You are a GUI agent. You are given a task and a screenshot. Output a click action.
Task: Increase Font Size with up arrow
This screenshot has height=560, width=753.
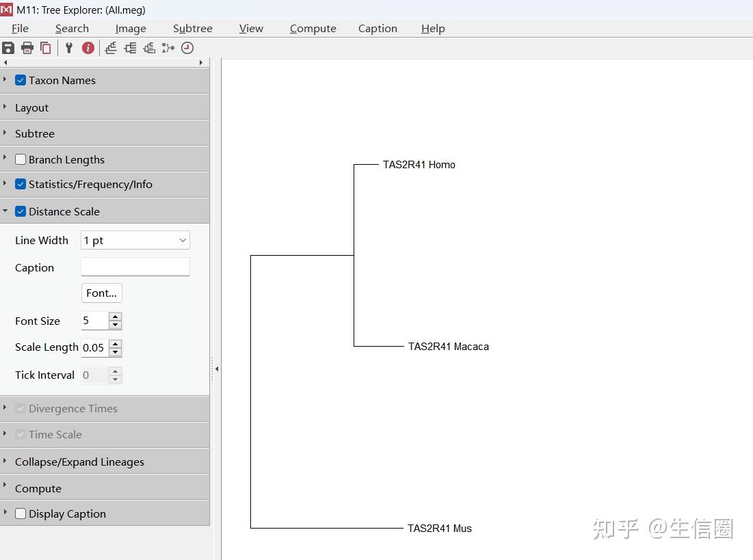(116, 317)
